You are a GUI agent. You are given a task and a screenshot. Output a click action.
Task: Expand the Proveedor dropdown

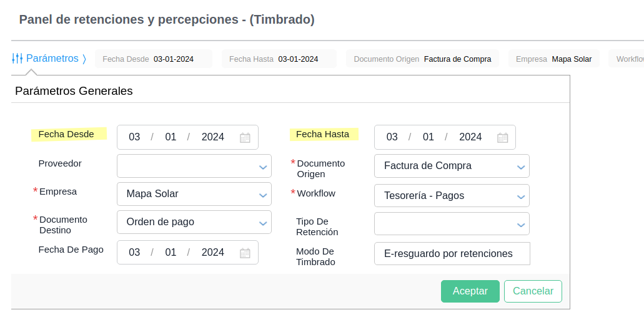(x=194, y=166)
